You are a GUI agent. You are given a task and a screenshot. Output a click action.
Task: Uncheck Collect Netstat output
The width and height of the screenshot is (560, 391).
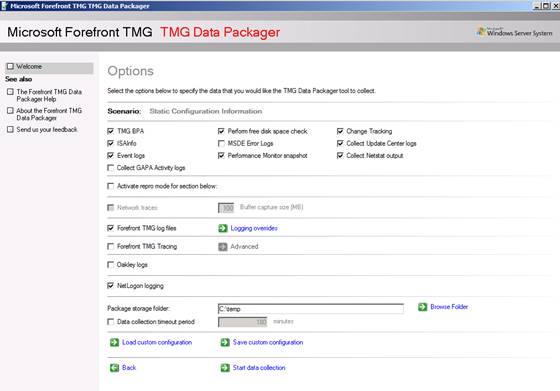pyautogui.click(x=340, y=155)
